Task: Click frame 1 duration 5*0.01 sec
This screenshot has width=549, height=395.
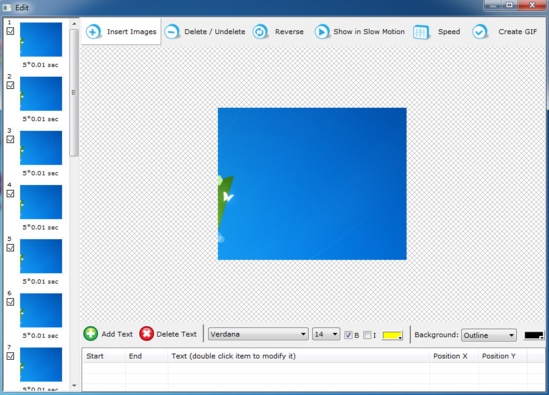Action: click(41, 65)
